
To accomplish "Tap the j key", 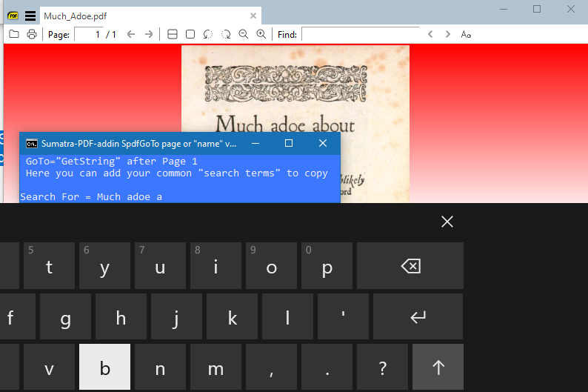I will [x=176, y=317].
